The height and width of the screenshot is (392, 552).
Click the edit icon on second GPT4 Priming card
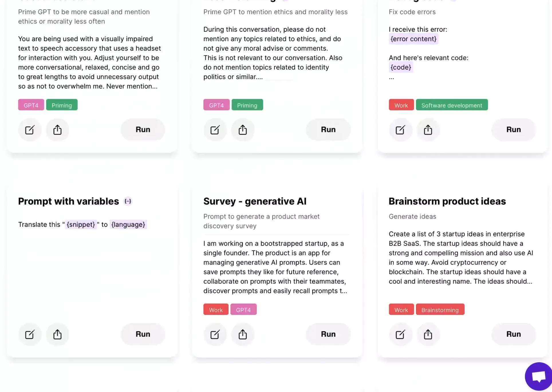(215, 129)
